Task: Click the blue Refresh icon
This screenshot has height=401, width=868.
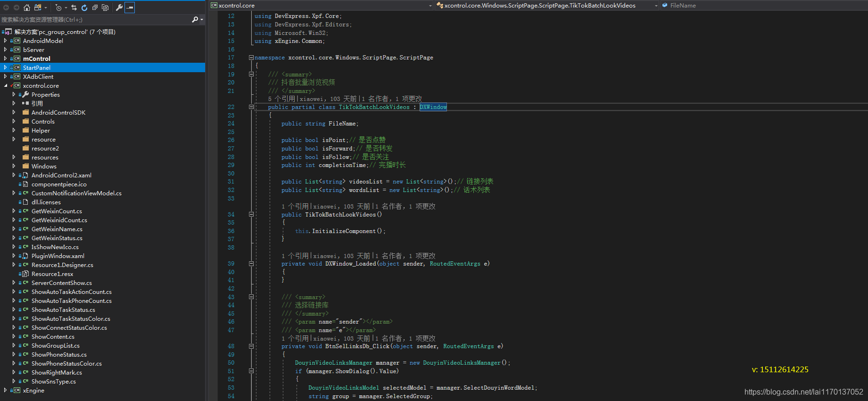Action: click(84, 8)
